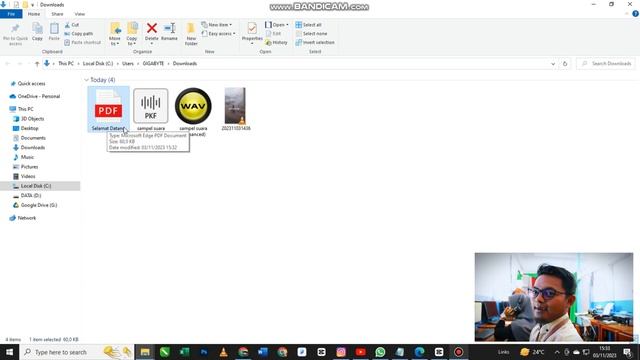This screenshot has width=640, height=360.
Task: Open the Copy to dropdown
Action: 132,34
